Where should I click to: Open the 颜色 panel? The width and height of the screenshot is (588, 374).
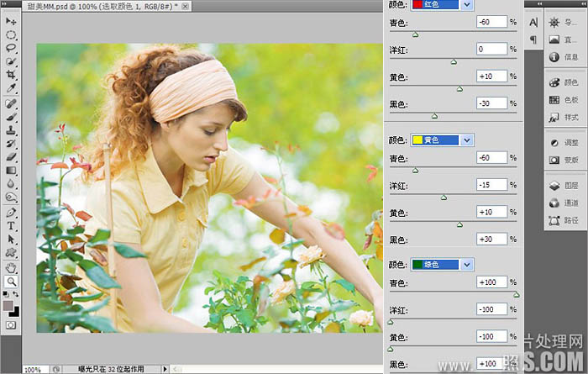(x=565, y=82)
